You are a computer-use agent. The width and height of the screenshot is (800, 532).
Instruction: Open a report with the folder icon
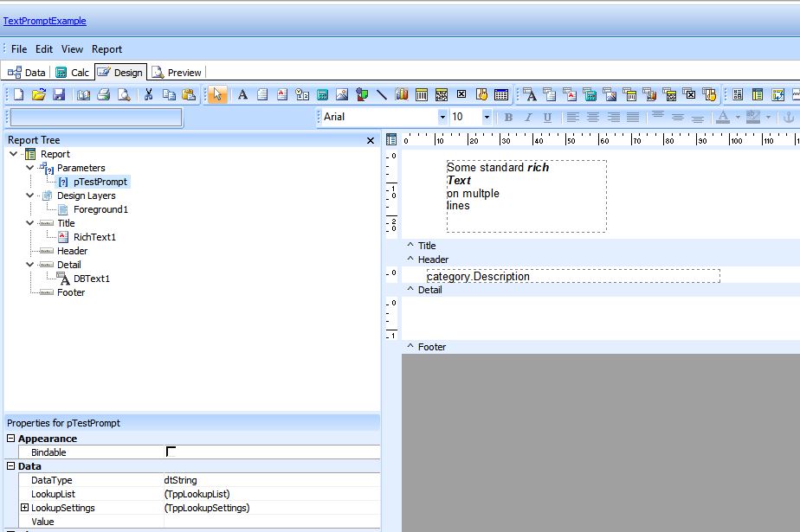pyautogui.click(x=39, y=95)
